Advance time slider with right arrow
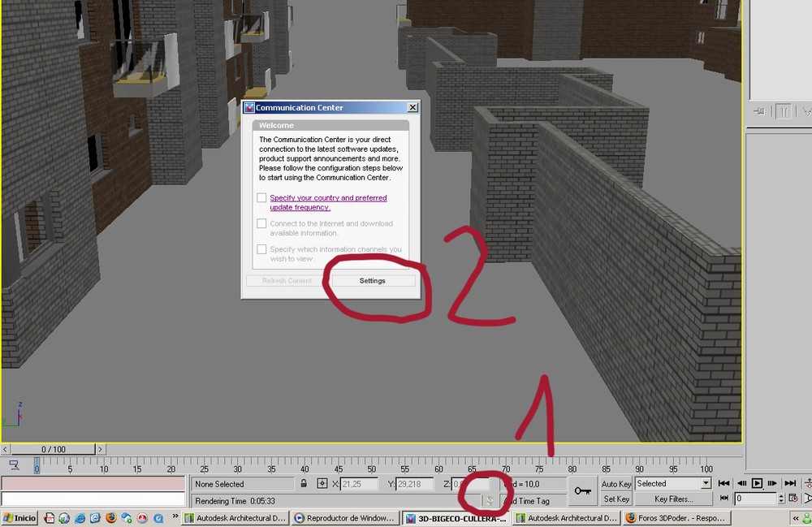The height and width of the screenshot is (527, 812). [x=100, y=449]
